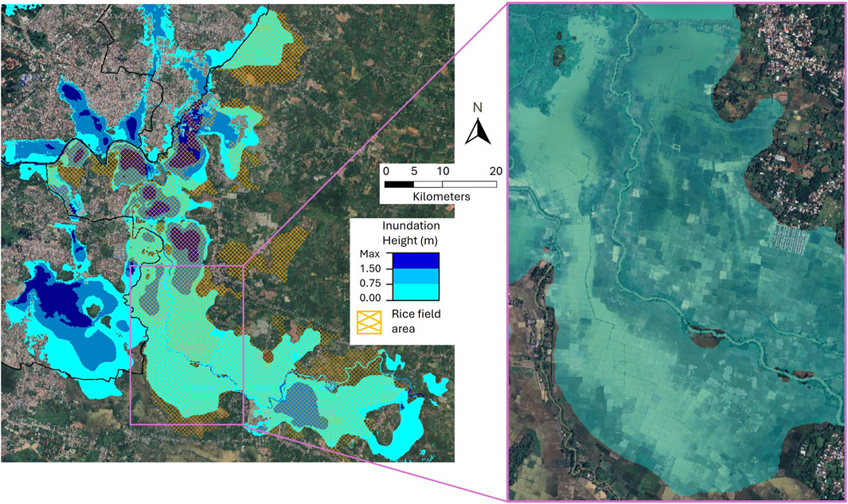848x504 pixels.
Task: Click the 'Rice field area' legend label
Action: click(416, 321)
